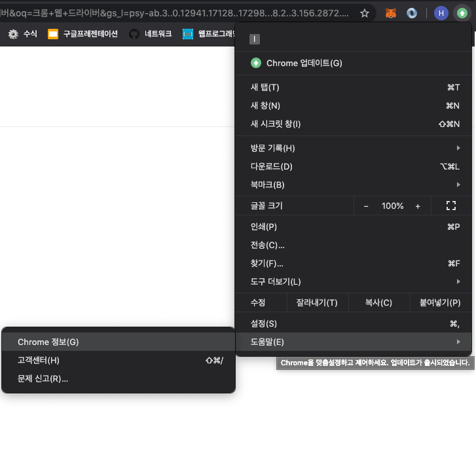This screenshot has width=476, height=453.
Task: Open 새 시크릿 창(I) incognito window
Action: tap(354, 124)
